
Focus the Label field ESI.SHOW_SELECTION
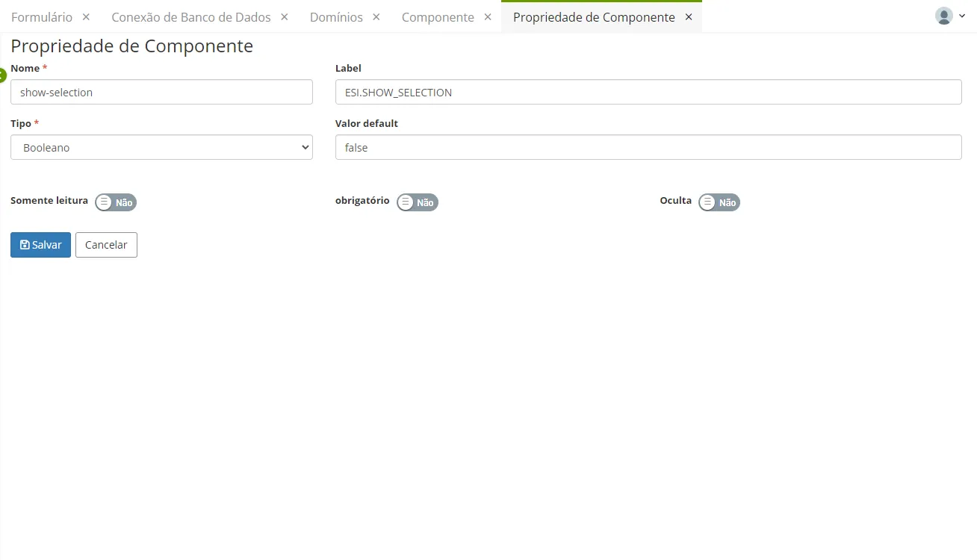click(x=648, y=92)
